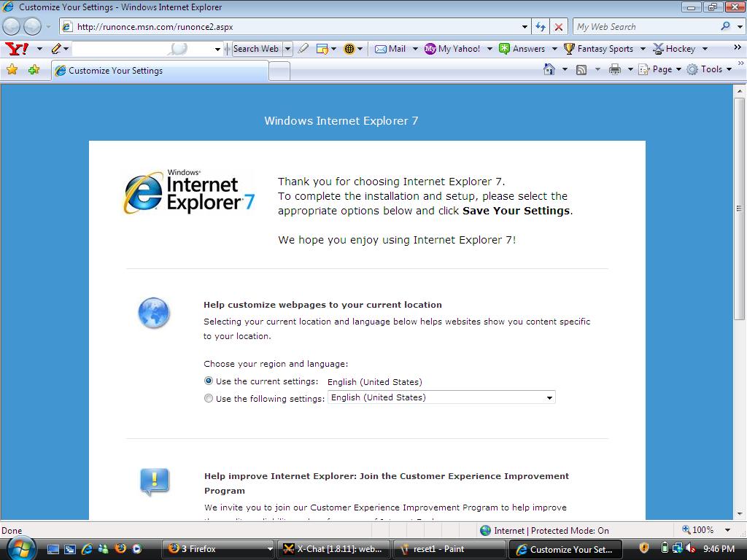The image size is (747, 560).
Task: Switch to reset1 - Paint taskbar window
Action: pos(449,549)
